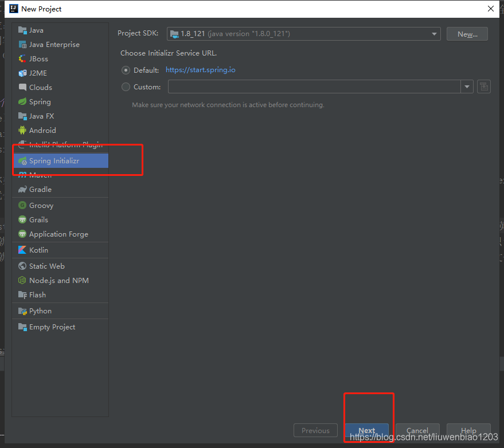Click the Spring Initializr icon
504x448 pixels.
click(x=22, y=161)
